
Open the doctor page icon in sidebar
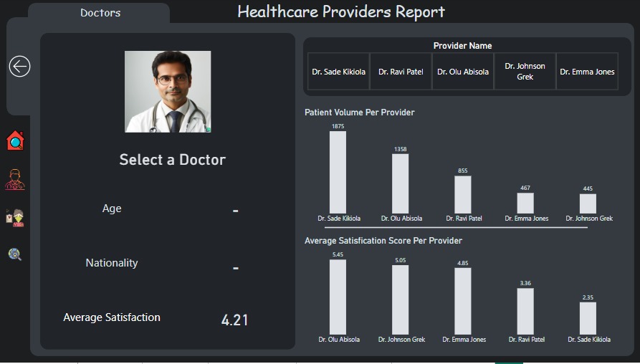[x=15, y=180]
